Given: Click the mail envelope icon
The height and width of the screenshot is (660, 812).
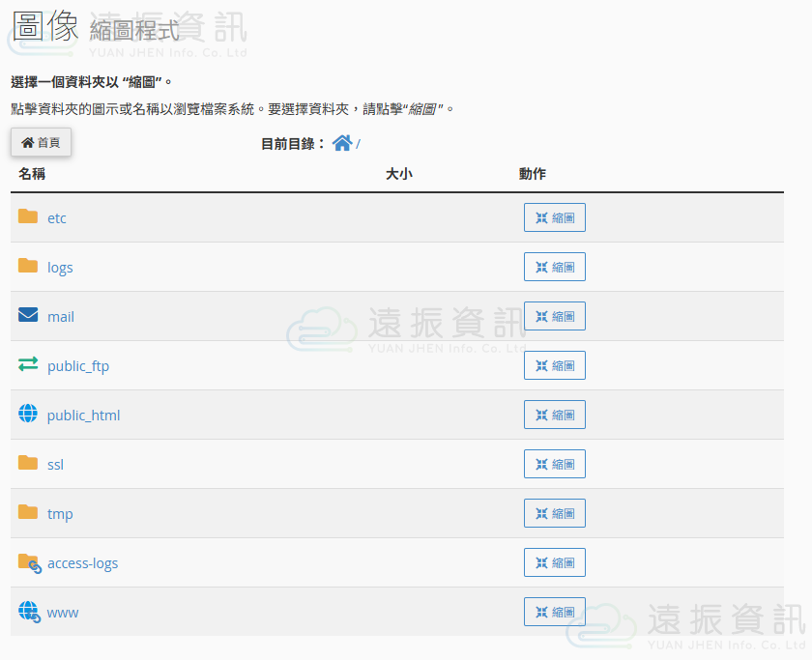Looking at the screenshot, I should 28,315.
